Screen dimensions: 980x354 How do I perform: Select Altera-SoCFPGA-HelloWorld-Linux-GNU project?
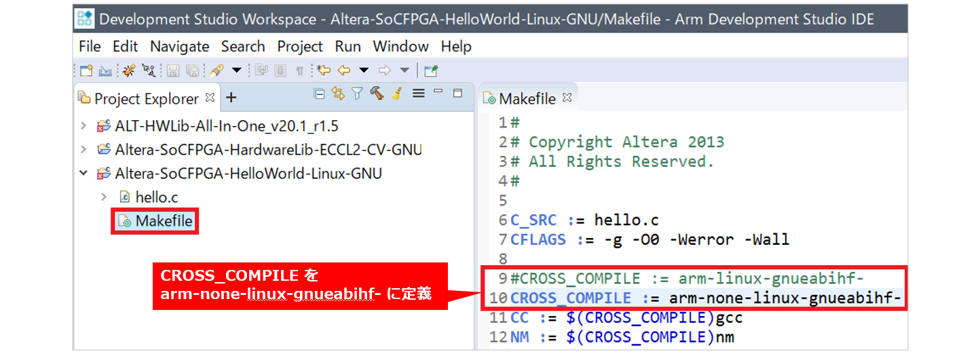coord(248,174)
